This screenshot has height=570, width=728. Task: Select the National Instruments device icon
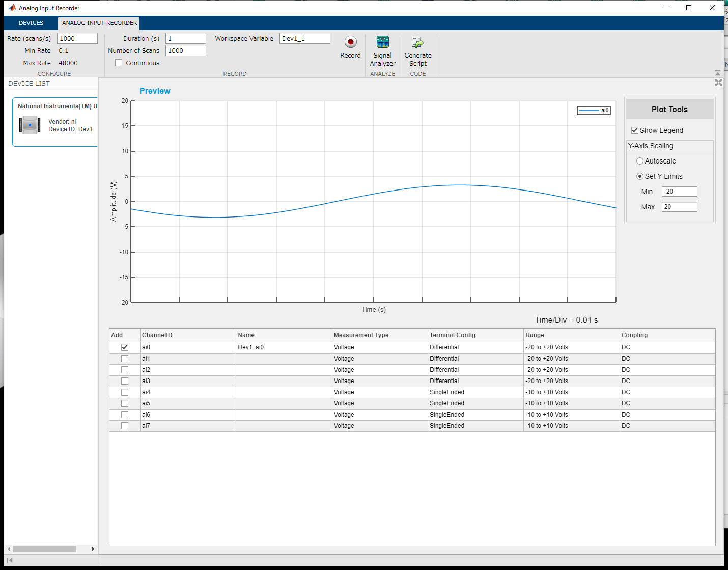(30, 124)
